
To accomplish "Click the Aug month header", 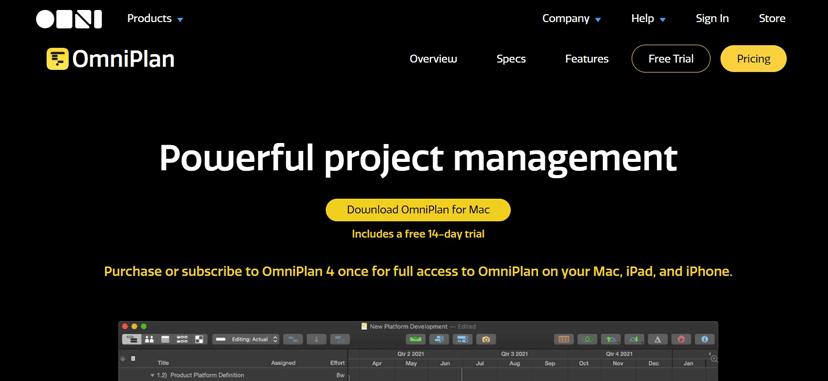I will point(515,364).
